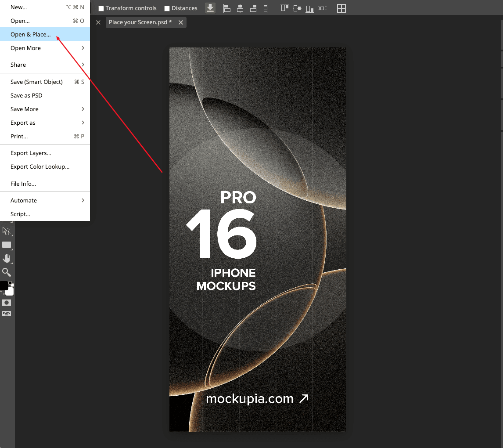
Task: Align left edges of layers
Action: (x=227, y=8)
